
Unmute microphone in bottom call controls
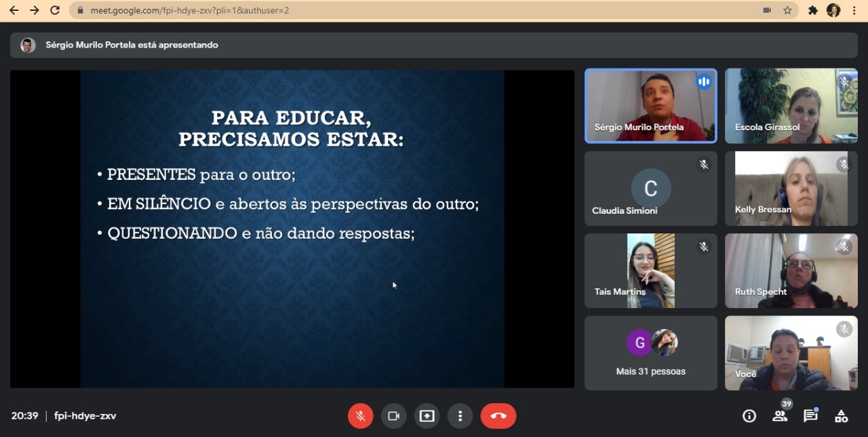[361, 416]
